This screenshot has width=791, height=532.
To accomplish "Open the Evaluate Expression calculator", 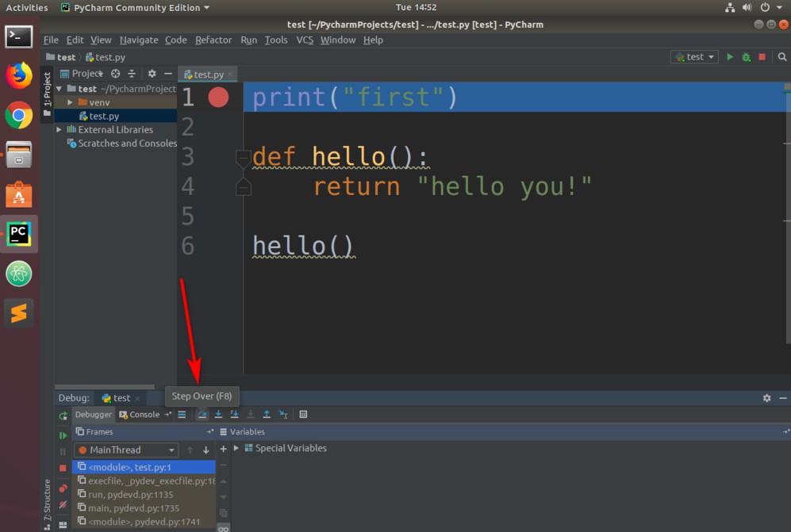I will click(x=303, y=415).
